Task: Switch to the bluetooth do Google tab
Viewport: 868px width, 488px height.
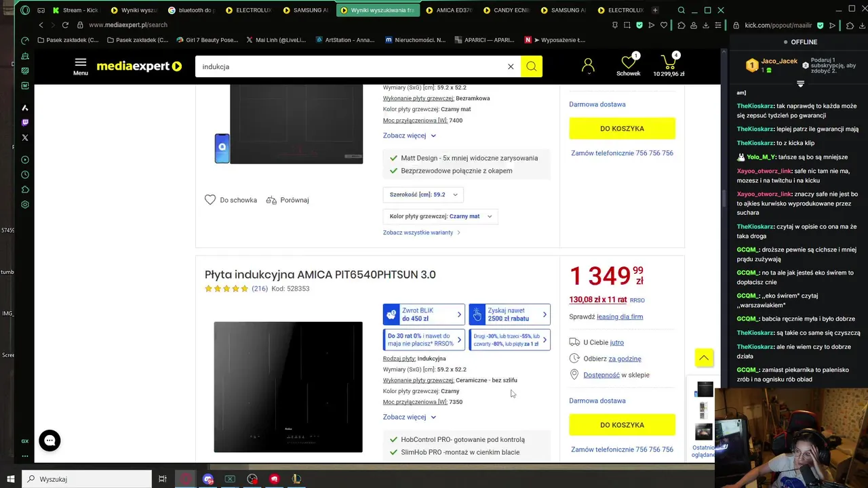Action: click(191, 10)
